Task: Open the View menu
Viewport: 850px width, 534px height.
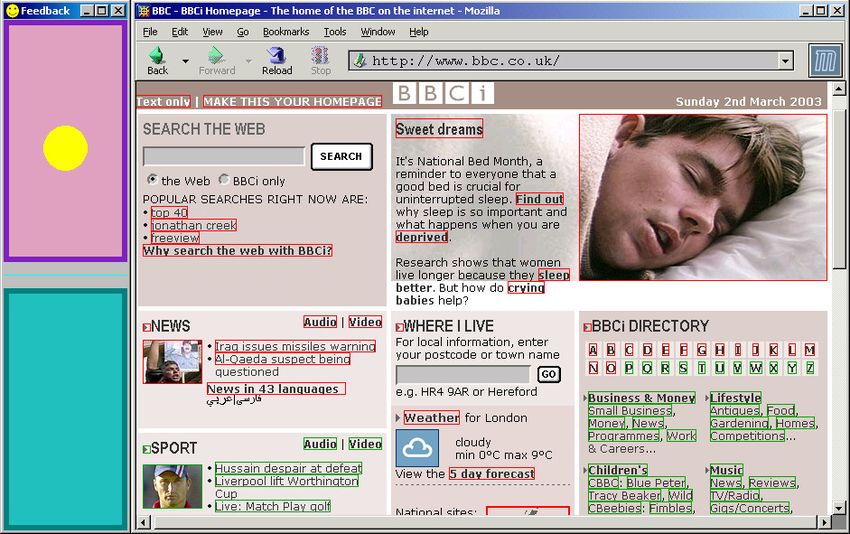Action: 212,32
